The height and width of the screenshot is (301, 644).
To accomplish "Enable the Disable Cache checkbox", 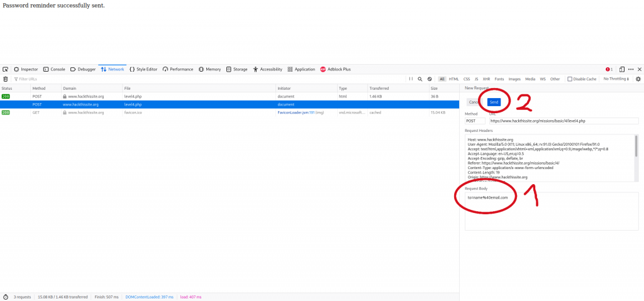I will pos(570,79).
